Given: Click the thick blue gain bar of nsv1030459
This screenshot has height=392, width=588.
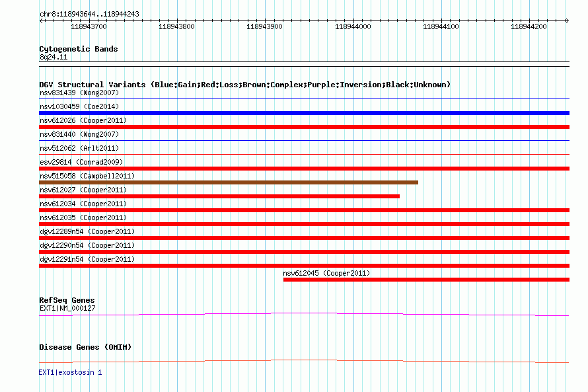Looking at the screenshot, I should tap(304, 113).
